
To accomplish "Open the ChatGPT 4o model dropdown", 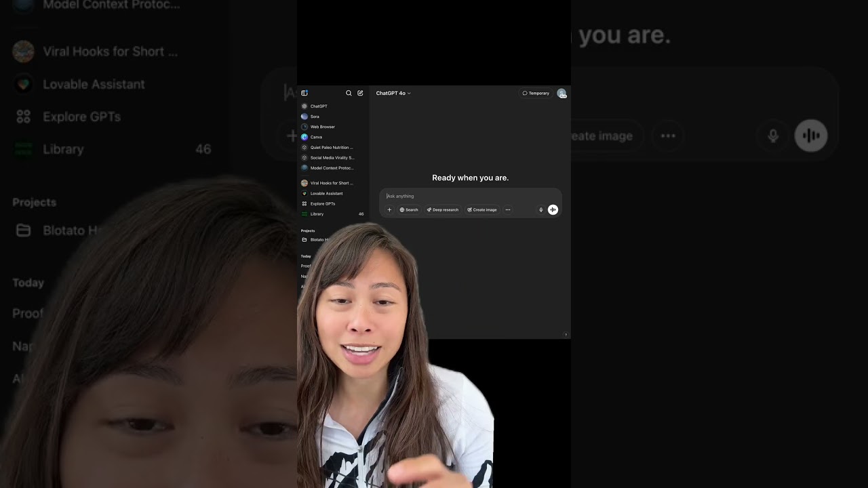I will (393, 93).
